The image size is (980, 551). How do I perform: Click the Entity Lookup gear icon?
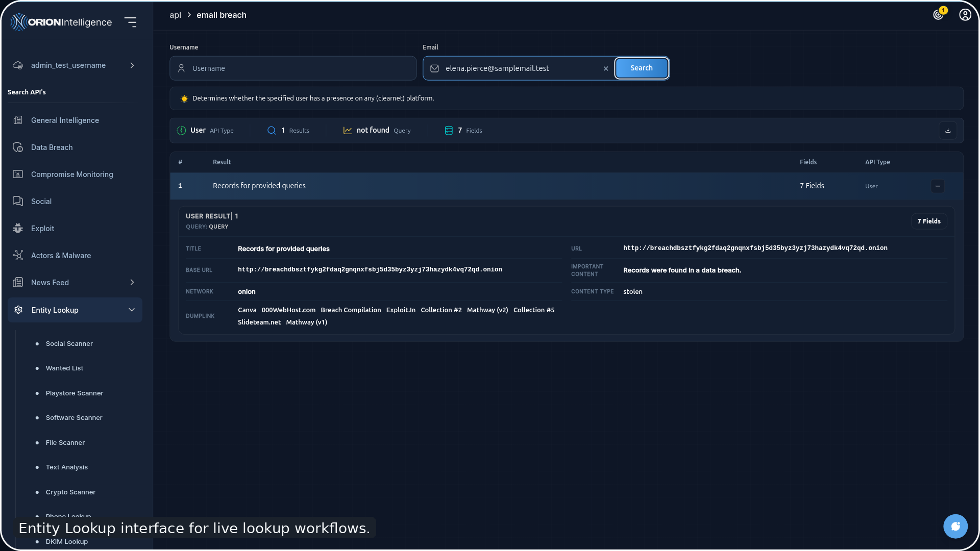[x=18, y=310]
